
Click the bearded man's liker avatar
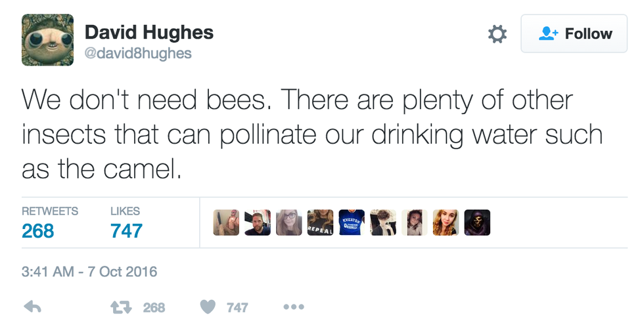[258, 222]
